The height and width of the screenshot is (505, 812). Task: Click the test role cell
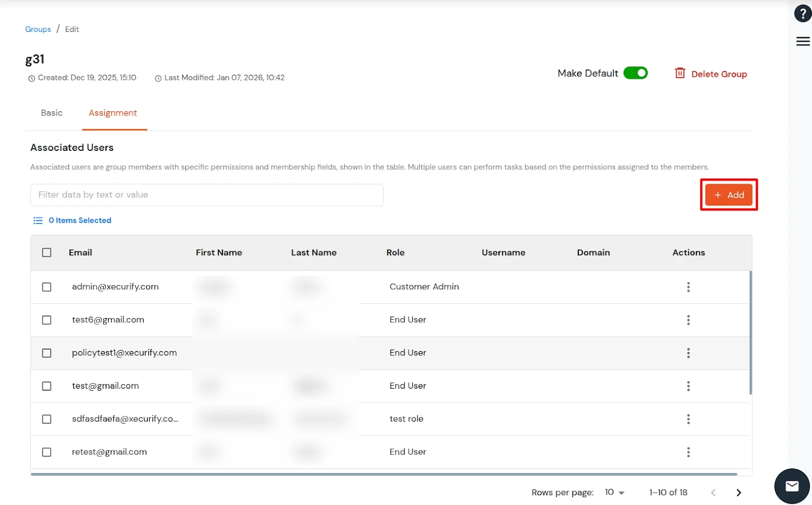[406, 419]
